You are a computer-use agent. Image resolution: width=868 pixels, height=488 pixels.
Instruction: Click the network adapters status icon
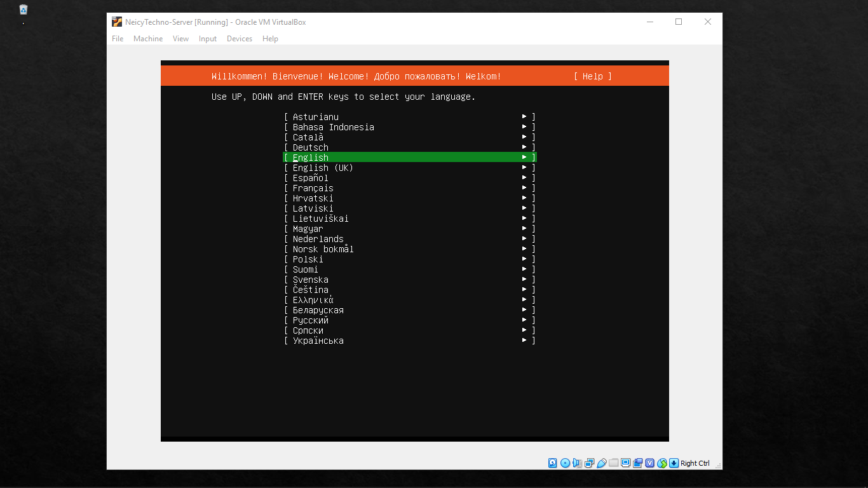click(589, 463)
